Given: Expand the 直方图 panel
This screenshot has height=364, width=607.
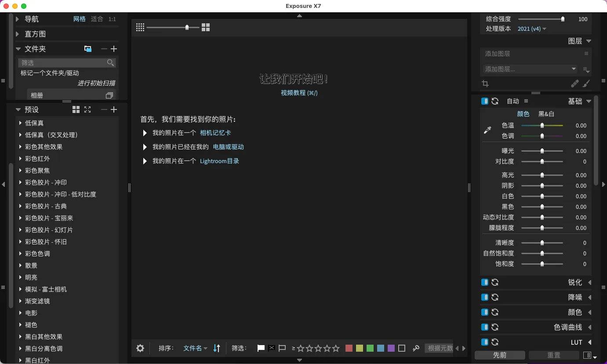Looking at the screenshot, I should pyautogui.click(x=18, y=34).
